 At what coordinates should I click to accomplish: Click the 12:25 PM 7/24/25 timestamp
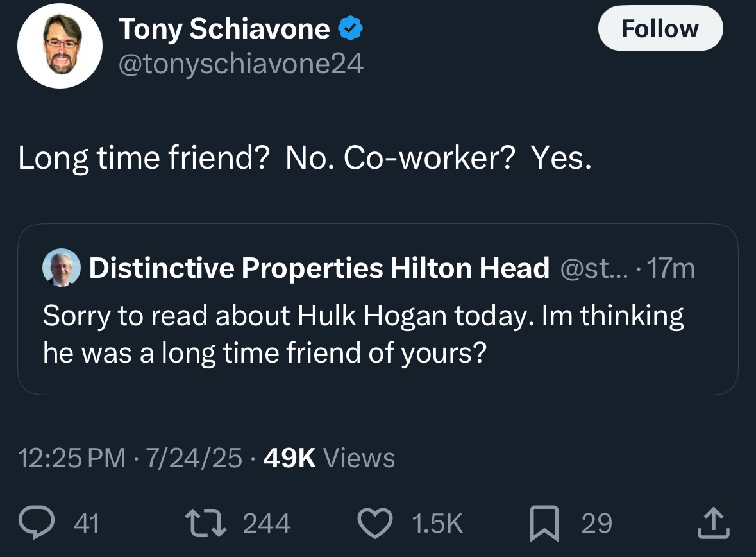click(x=130, y=458)
